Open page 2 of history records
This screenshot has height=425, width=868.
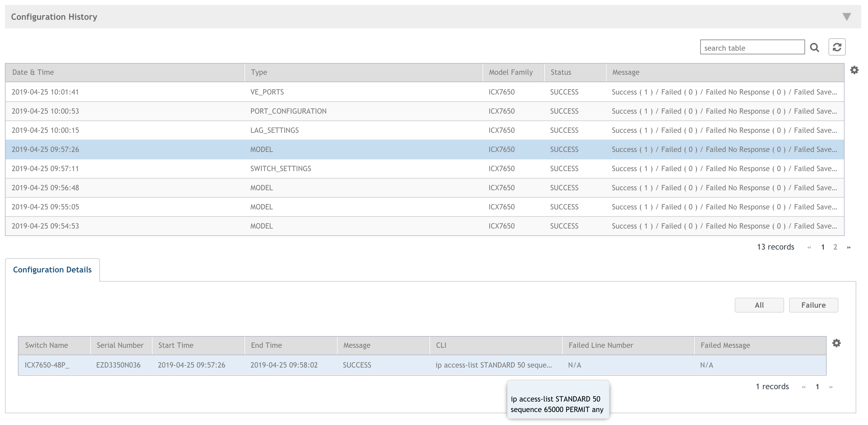[835, 247]
